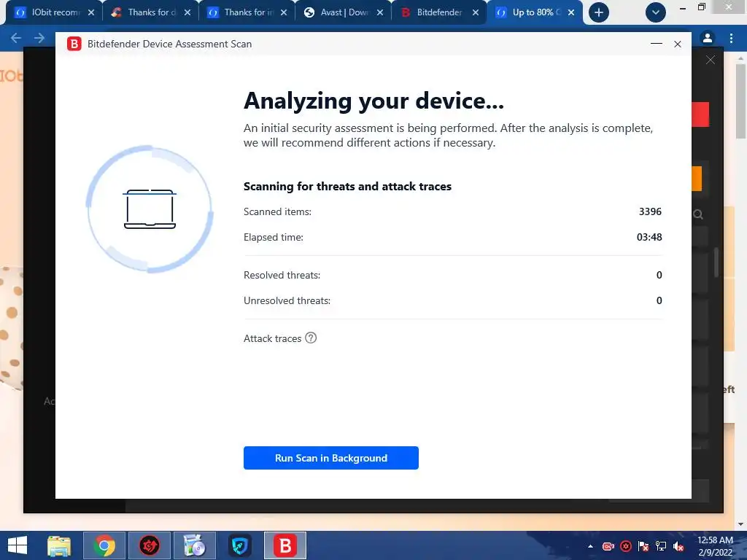Viewport: 747px width, 560px height.
Task: Click the search icon on the background page
Action: coord(698,214)
